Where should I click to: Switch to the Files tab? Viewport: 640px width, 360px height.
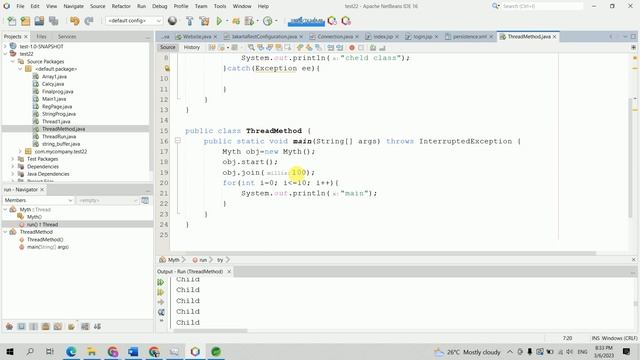[x=41, y=37]
